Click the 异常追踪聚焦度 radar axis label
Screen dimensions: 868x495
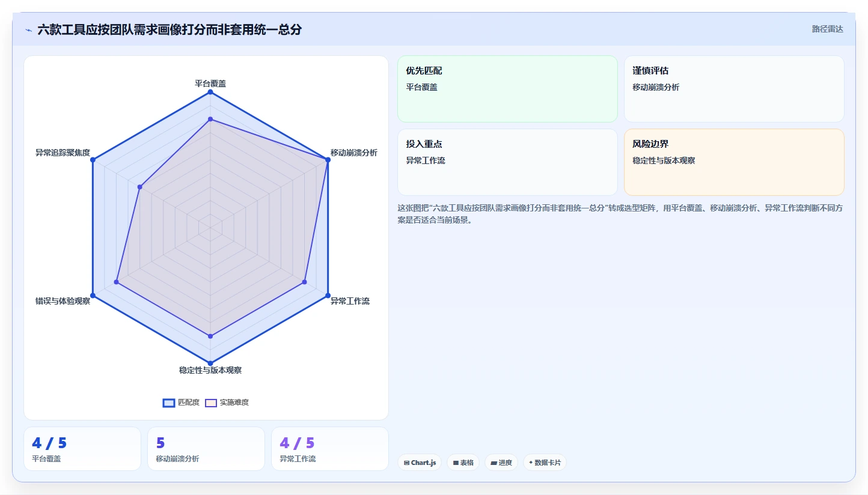(63, 153)
